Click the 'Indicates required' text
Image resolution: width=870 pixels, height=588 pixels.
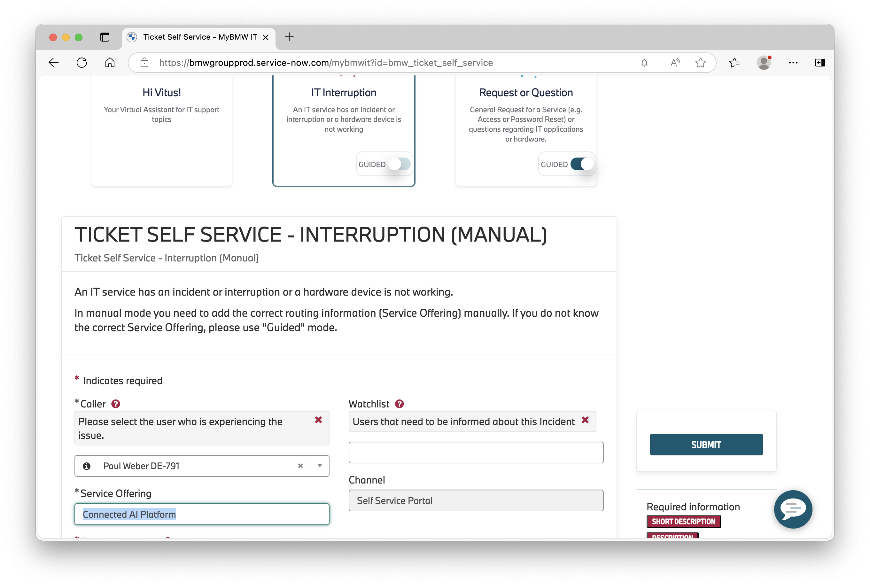122,381
